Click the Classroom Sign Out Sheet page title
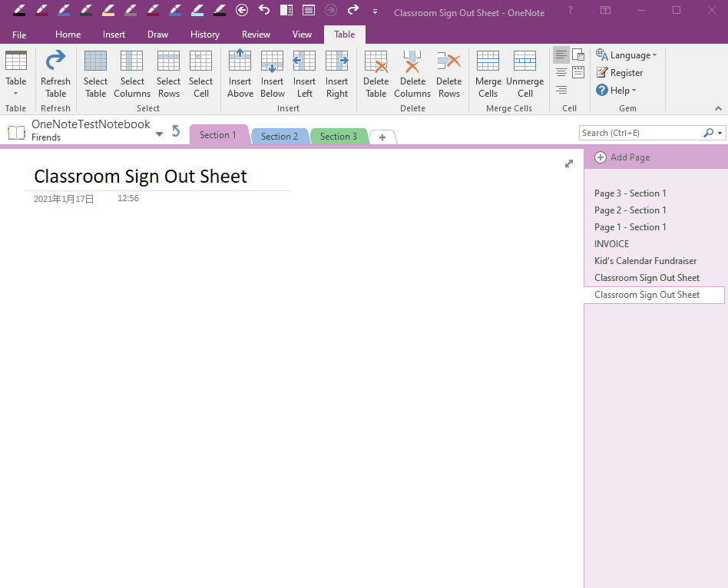The height and width of the screenshot is (588, 728). [141, 177]
